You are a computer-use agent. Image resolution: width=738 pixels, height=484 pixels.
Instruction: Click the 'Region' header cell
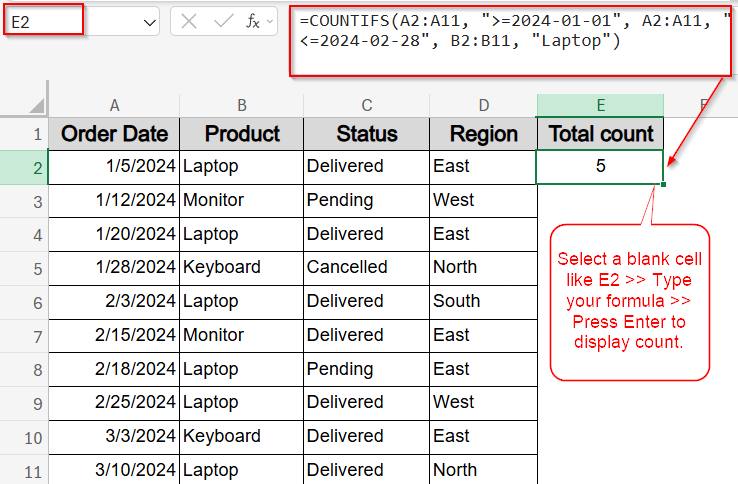coord(483,134)
